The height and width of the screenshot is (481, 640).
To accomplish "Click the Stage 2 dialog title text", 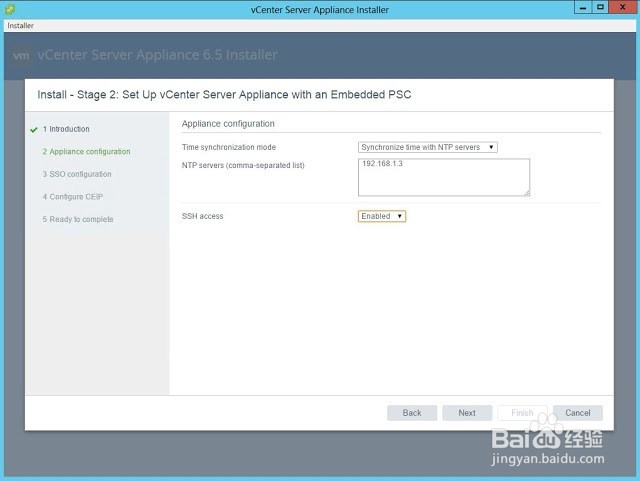I will pyautogui.click(x=224, y=95).
